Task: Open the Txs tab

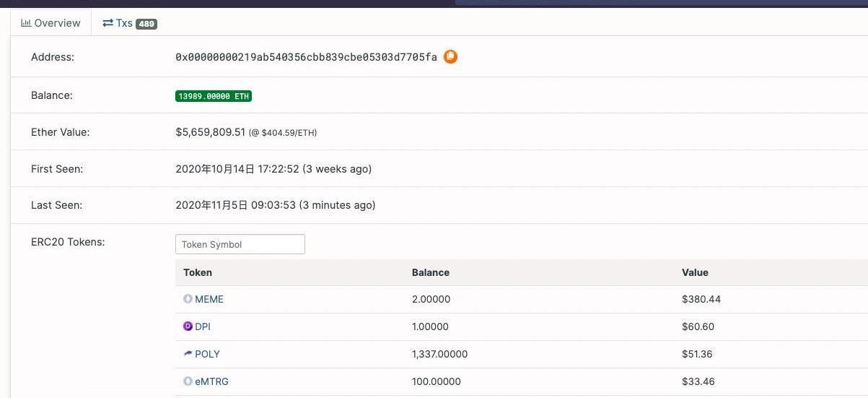Action: click(118, 23)
